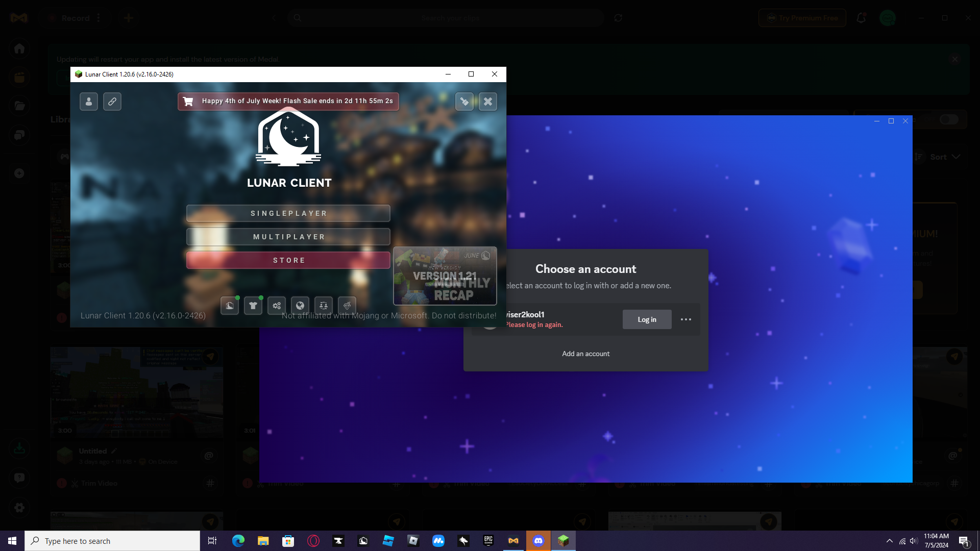Image resolution: width=980 pixels, height=551 pixels.
Task: Start Singleplayer in Lunar Client
Action: click(x=288, y=213)
